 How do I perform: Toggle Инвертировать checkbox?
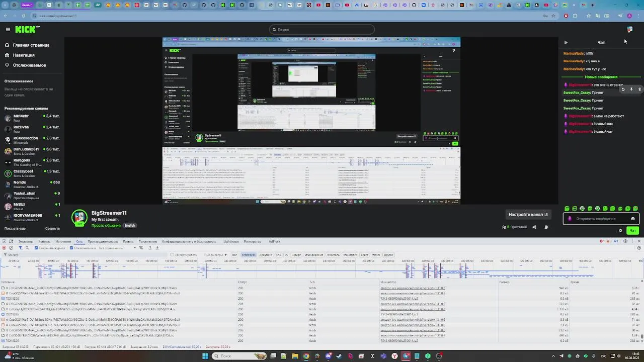(x=173, y=255)
